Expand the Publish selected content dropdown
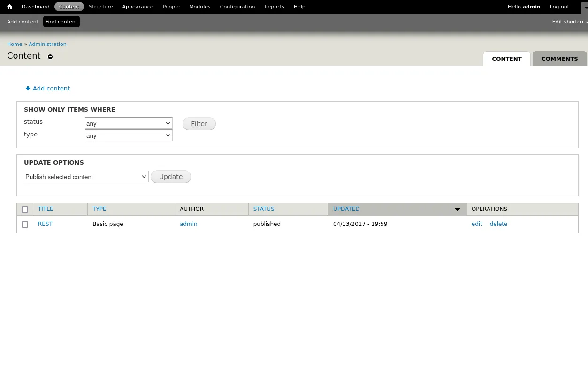The width and height of the screenshot is (588, 390). click(x=86, y=177)
